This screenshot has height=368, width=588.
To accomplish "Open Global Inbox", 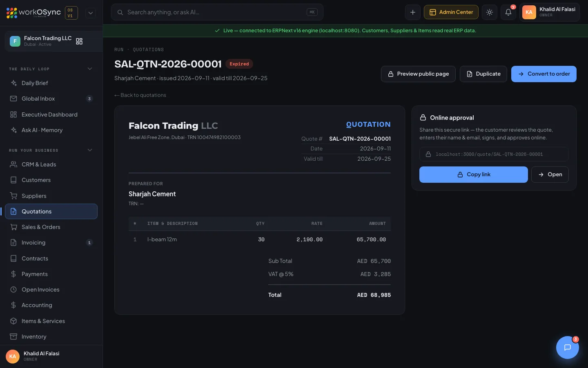I will coord(51,99).
